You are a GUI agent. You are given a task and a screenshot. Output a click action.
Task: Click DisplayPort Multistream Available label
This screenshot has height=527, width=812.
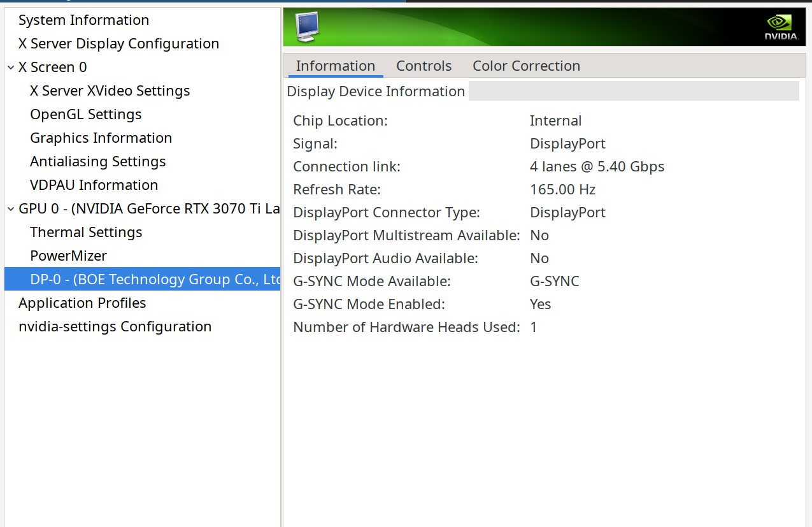[406, 235]
